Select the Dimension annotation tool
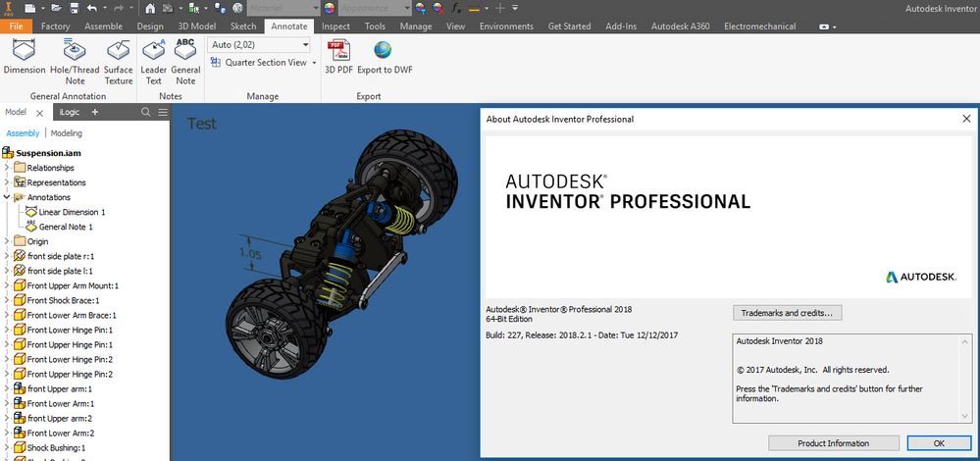980x461 pixels. click(25, 57)
